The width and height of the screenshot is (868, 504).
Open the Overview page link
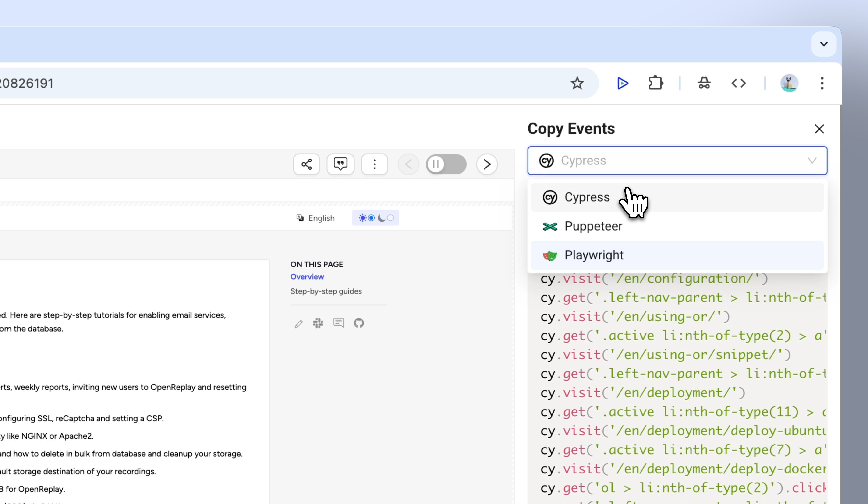307,277
